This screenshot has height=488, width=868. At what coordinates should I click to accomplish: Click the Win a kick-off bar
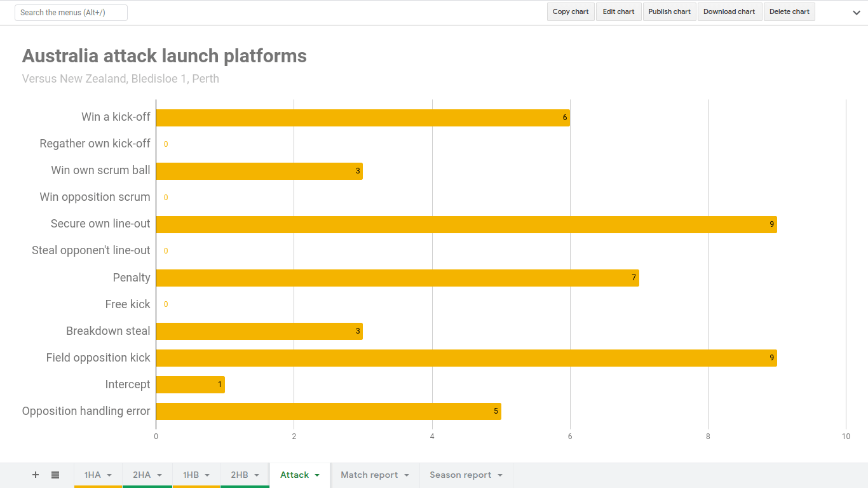[363, 118]
